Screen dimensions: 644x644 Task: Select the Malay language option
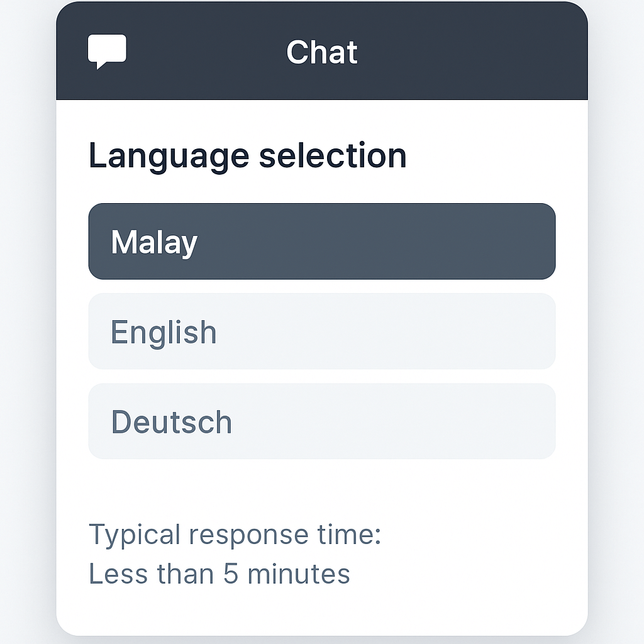point(321,241)
